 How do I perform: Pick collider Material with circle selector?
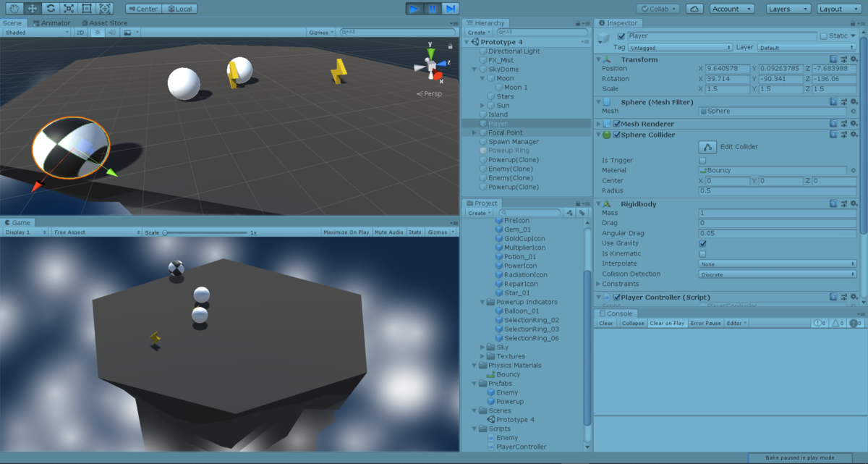click(853, 171)
